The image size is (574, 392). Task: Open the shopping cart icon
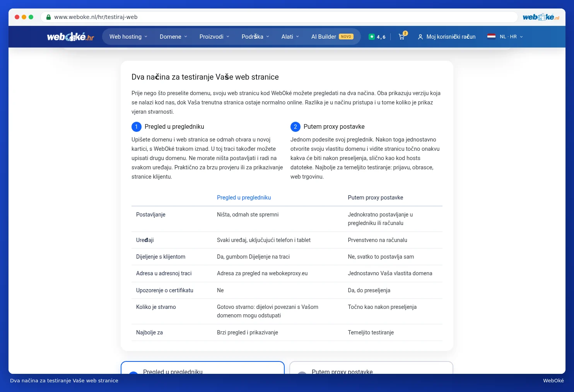[402, 37]
